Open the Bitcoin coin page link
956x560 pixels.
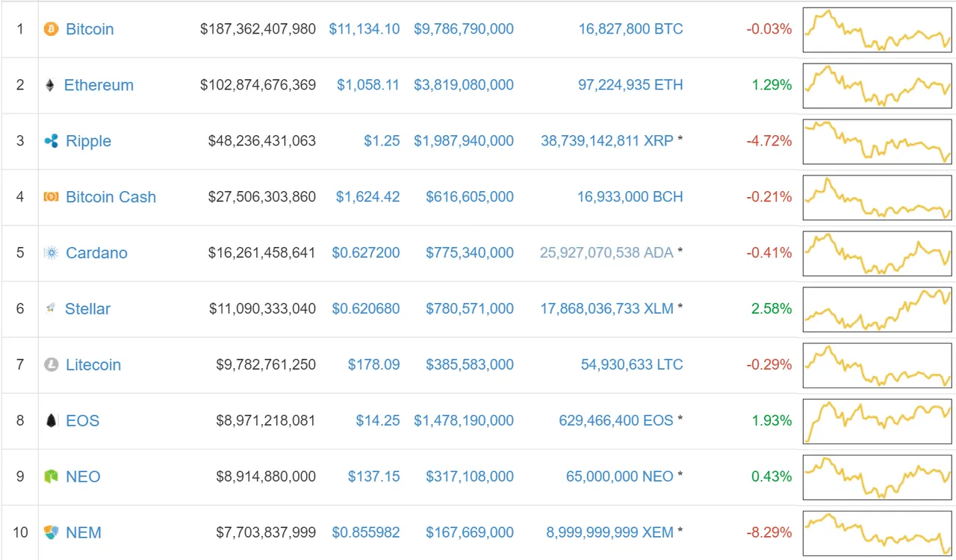[x=90, y=30]
